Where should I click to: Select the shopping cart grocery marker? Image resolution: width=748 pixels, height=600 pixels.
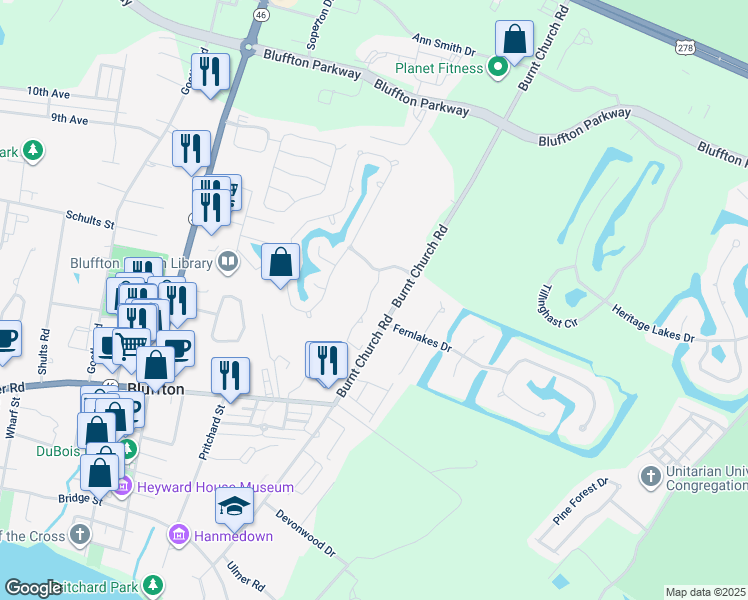(130, 347)
